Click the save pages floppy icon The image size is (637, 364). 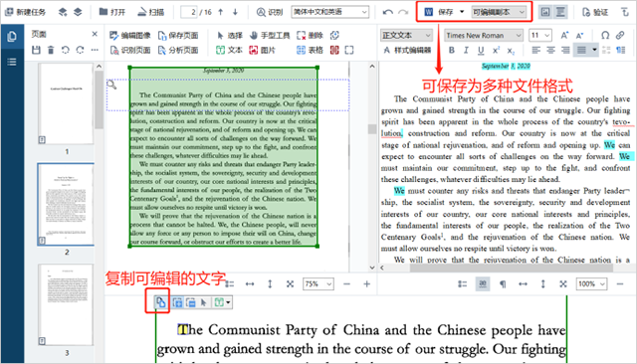36,50
